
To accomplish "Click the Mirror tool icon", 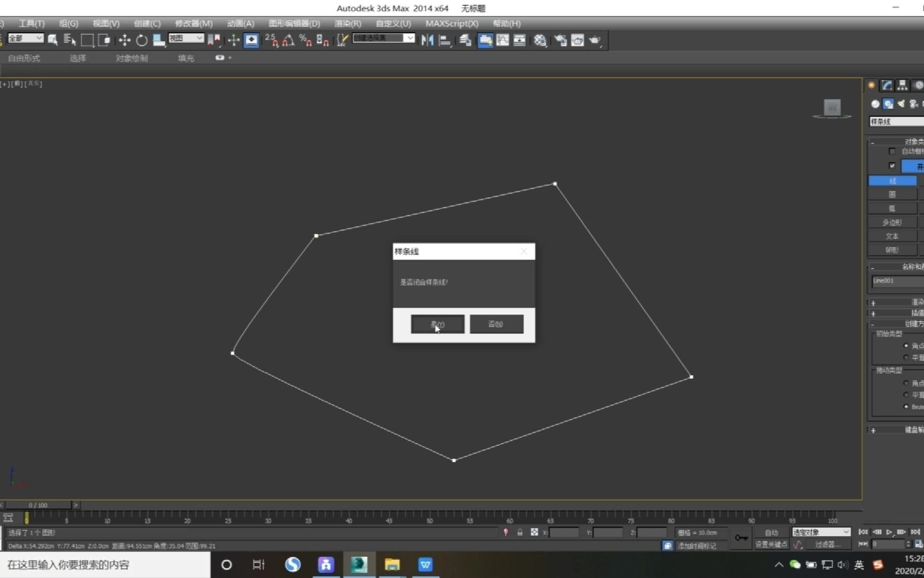I will pos(427,40).
